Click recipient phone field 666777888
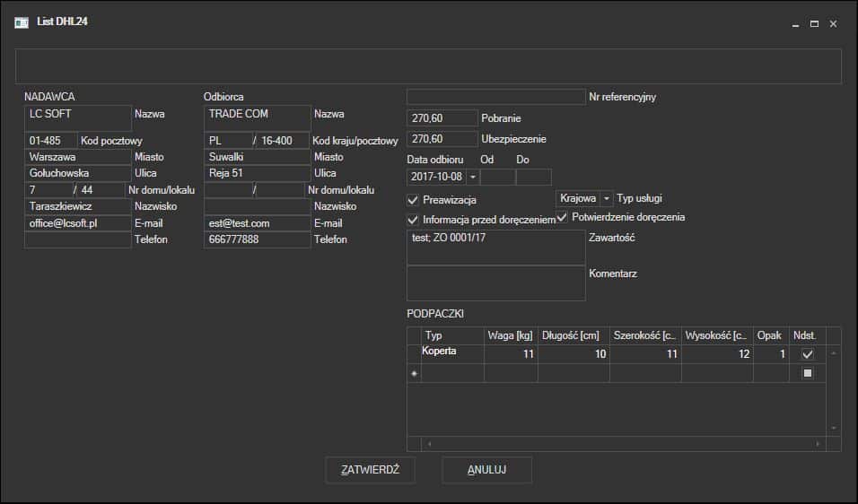This screenshot has width=858, height=504. (258, 240)
